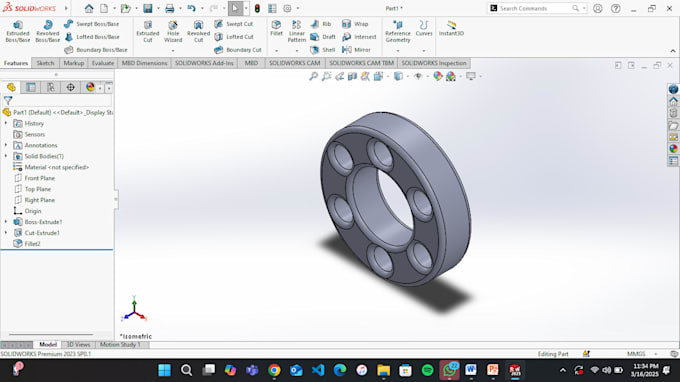Expand the Annotations tree node
The image size is (680, 382).
pos(6,145)
